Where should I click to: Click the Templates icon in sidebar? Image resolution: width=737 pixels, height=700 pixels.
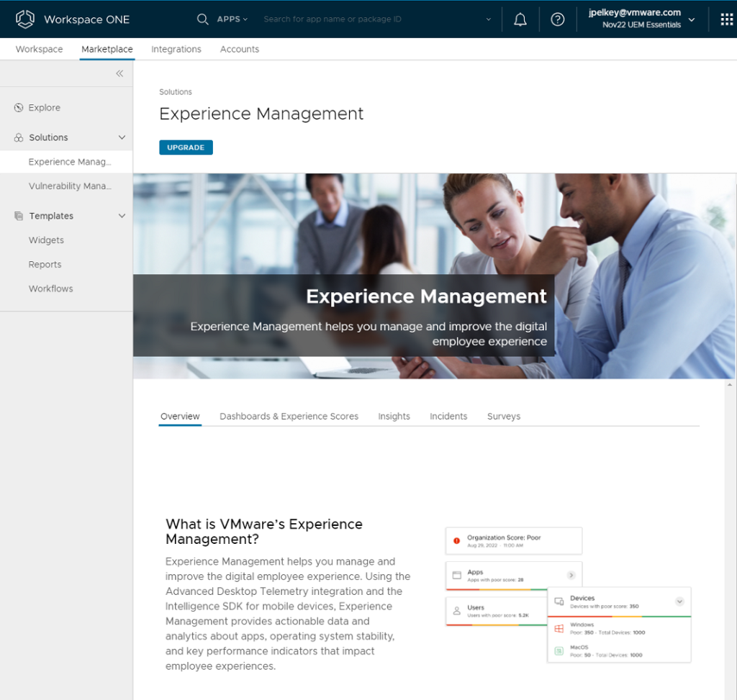click(18, 216)
